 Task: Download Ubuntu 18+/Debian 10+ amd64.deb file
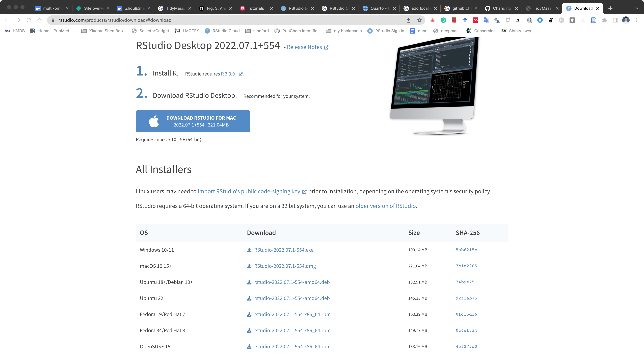292,282
